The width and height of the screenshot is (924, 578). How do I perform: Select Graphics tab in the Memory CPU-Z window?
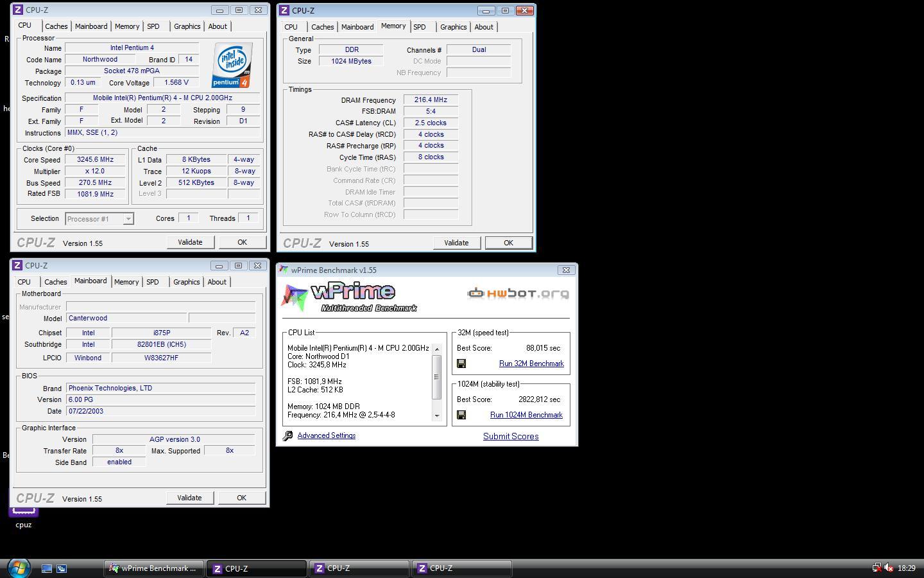(x=454, y=27)
